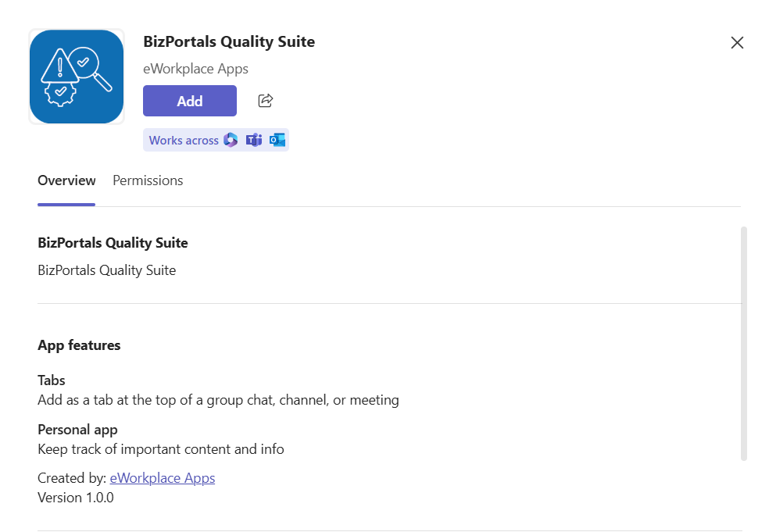Click the App features heading
The width and height of the screenshot is (769, 532).
(79, 345)
